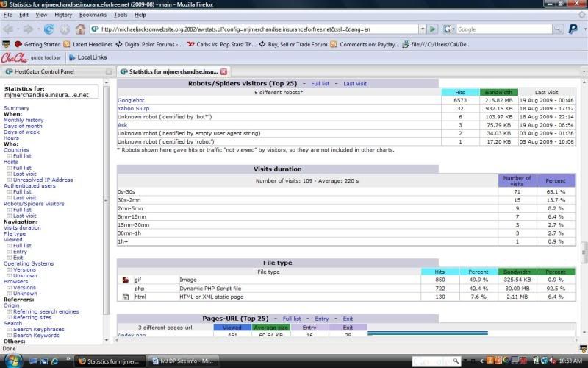
Task: Open the Digital Point Forums bookmark
Action: point(150,44)
